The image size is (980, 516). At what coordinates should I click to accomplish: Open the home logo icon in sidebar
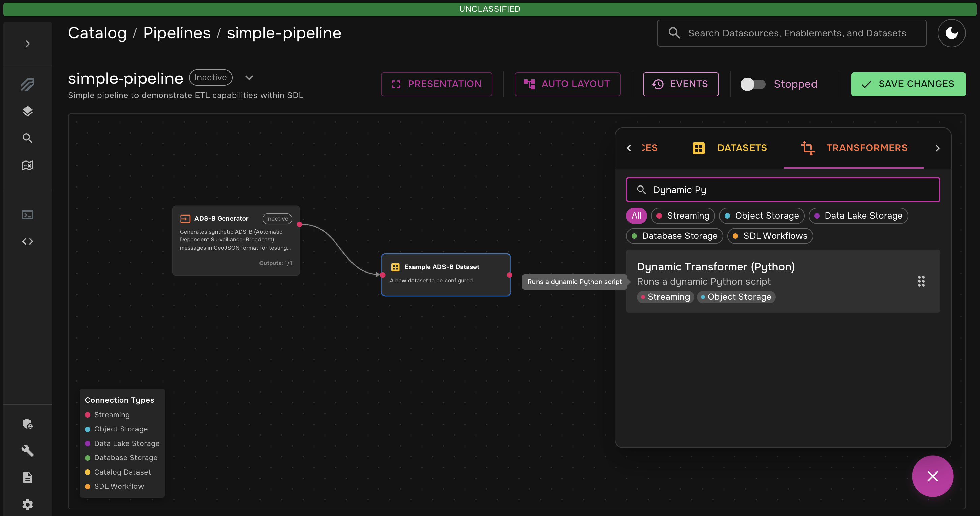click(x=27, y=84)
